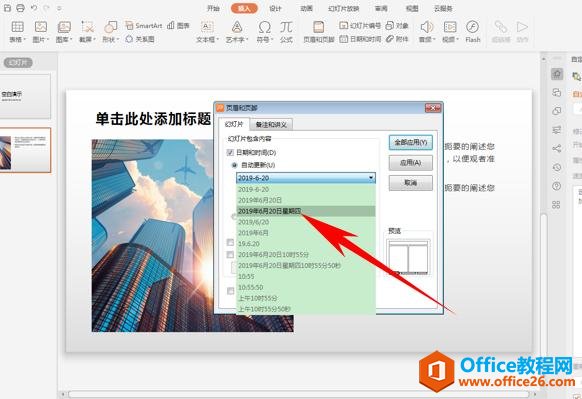
Task: Switch to the 开始 ribbon tab
Action: click(x=213, y=8)
